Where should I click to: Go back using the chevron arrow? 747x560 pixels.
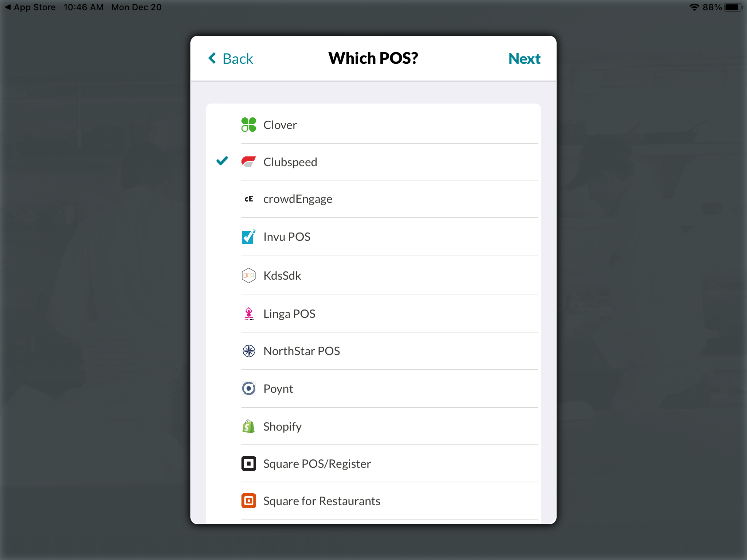coord(212,58)
